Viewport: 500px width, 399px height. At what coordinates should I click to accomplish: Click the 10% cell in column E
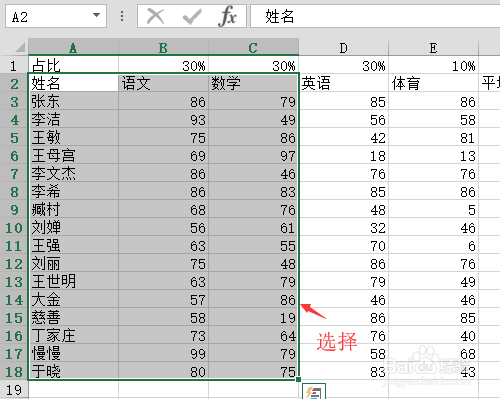tap(433, 65)
